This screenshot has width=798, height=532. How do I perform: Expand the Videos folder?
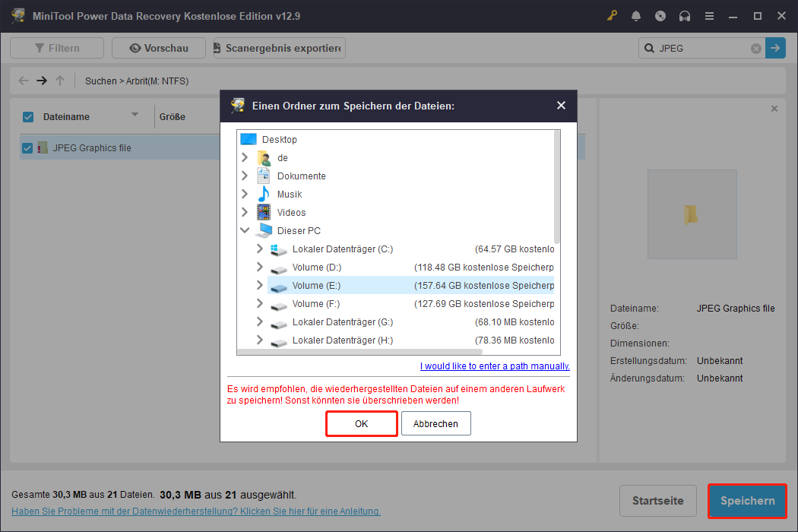click(x=245, y=212)
